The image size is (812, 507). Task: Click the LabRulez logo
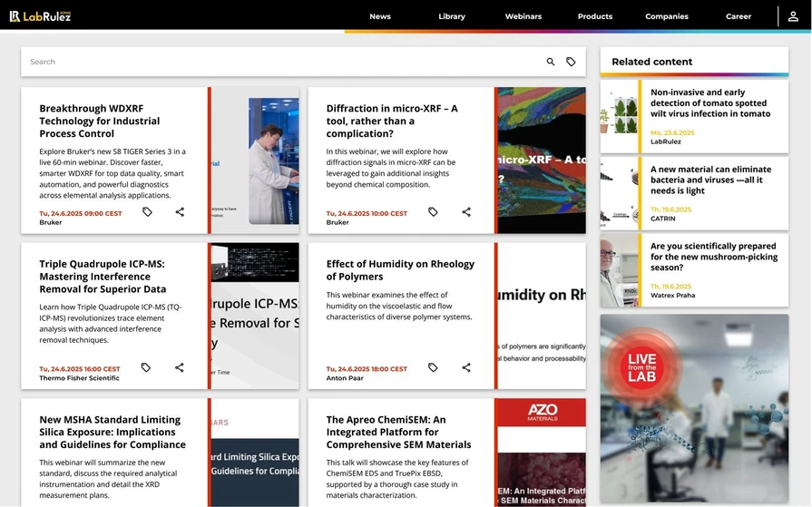pyautogui.click(x=40, y=16)
